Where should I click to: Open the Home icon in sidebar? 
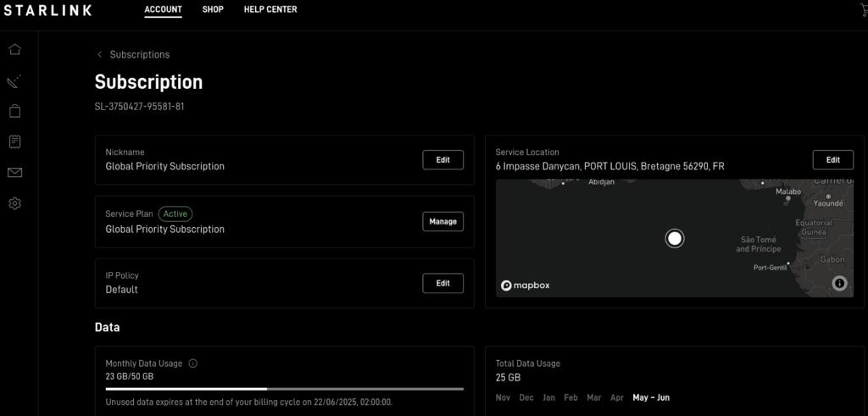click(x=15, y=49)
